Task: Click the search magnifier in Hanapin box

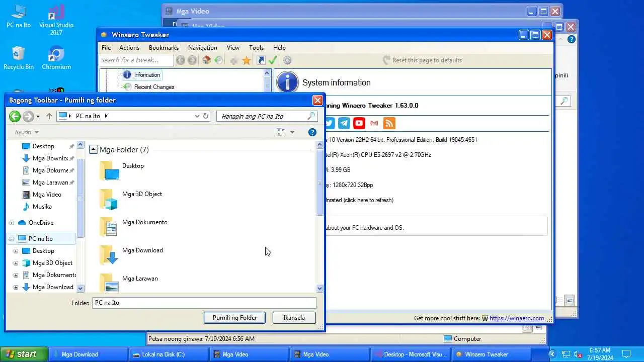Action: (x=311, y=116)
